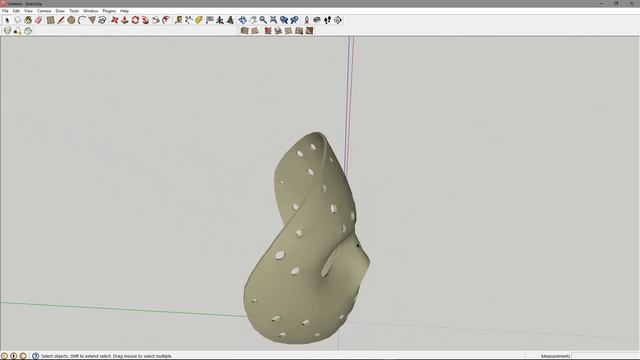
Task: Pick the 3D Text tool
Action: [230, 20]
